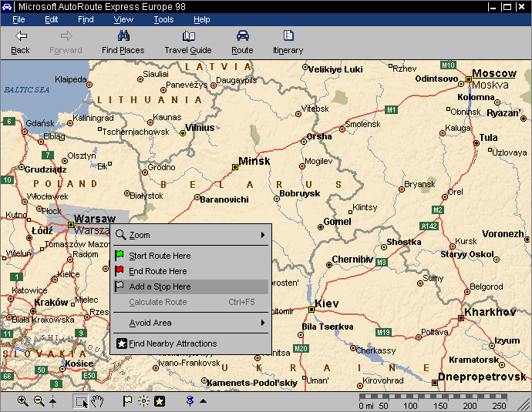This screenshot has height=412, width=532.
Task: Click the Forward arrow toolbar button
Action: [x=66, y=42]
